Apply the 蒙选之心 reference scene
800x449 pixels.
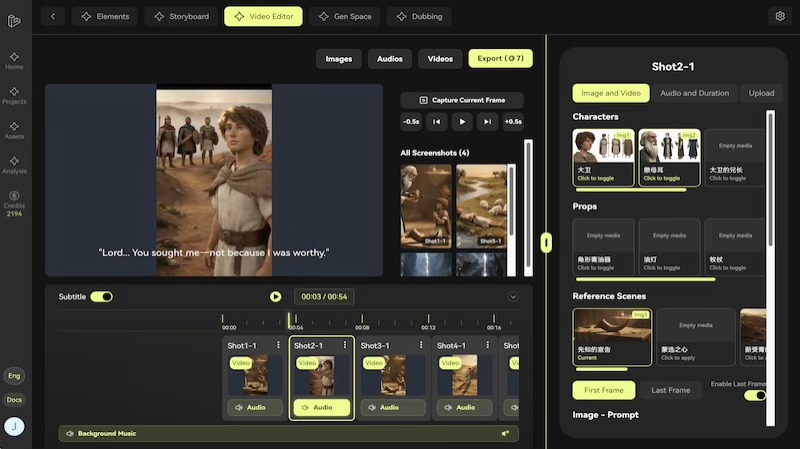696,337
